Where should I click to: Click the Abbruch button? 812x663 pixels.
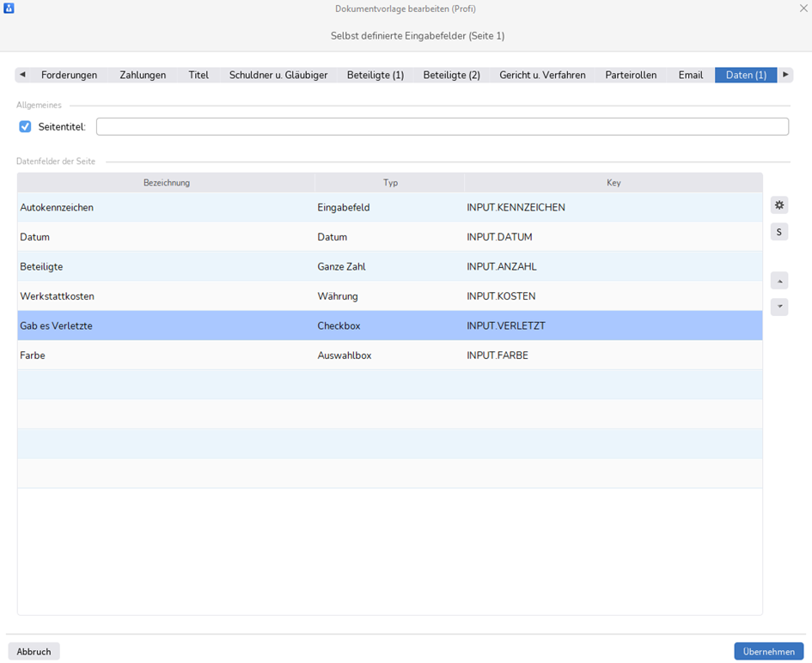coord(34,652)
